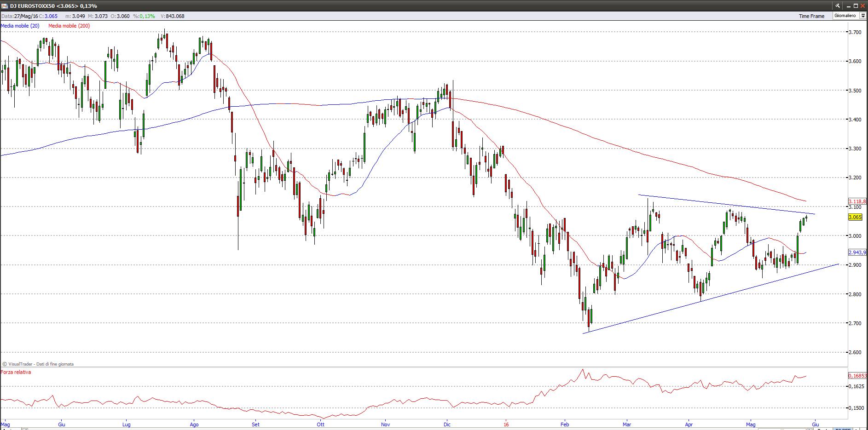Viewport: 868px width, 430px height.
Task: Click the Data 27/Mag/16 date readout
Action: (20, 16)
